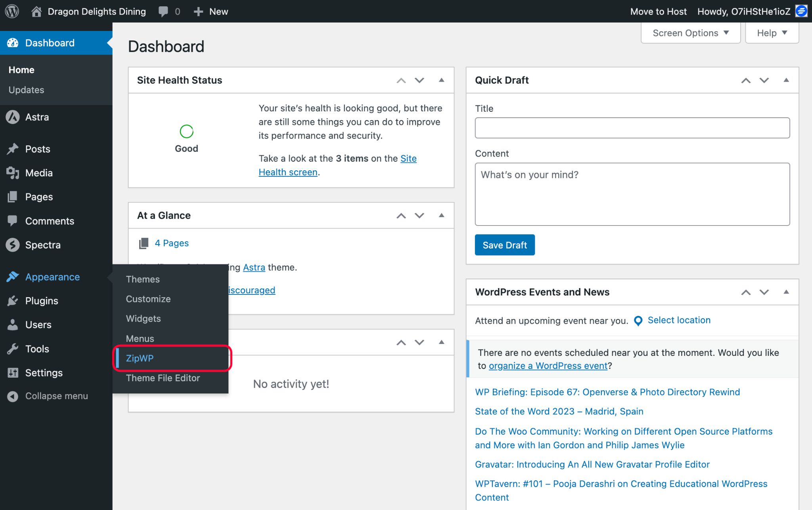Click the Media sidebar icon
Viewport: 812px width, 510px height.
[13, 173]
